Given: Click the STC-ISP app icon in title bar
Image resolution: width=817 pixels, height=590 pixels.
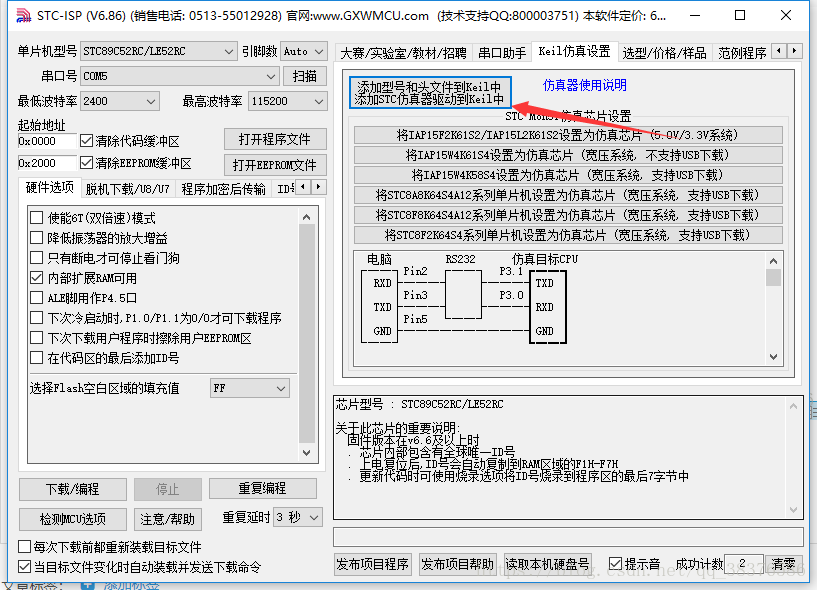Looking at the screenshot, I should coord(23,16).
